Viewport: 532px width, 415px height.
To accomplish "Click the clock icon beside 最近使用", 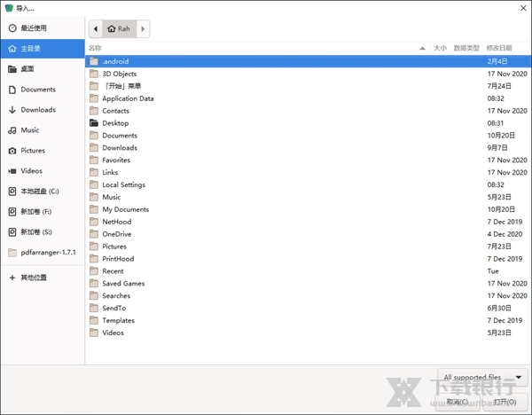I will click(x=12, y=28).
